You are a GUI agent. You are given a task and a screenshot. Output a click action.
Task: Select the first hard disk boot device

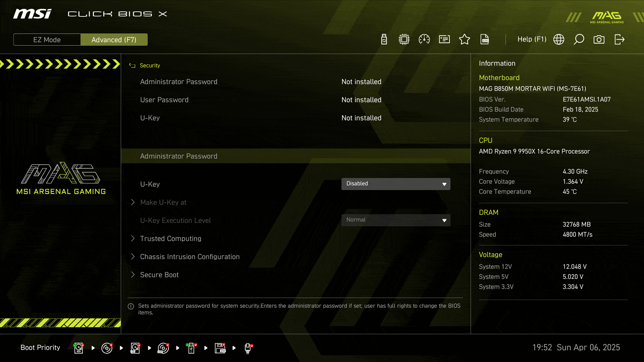78,348
